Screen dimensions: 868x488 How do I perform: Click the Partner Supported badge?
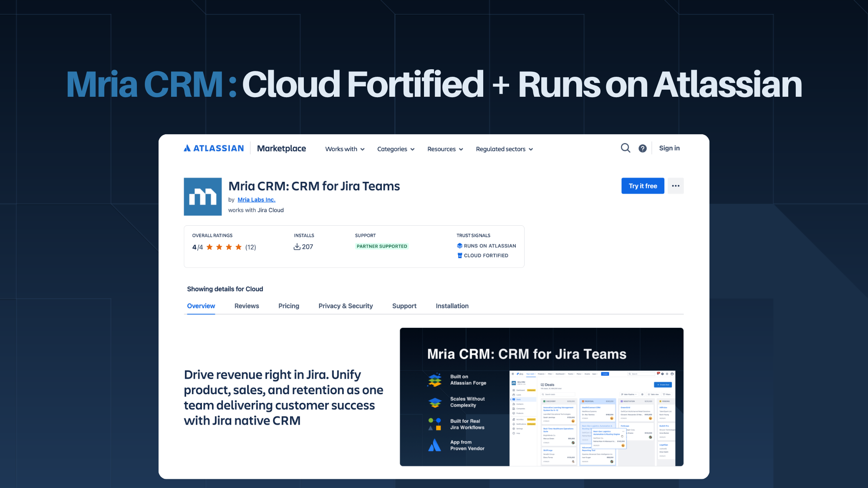tap(382, 247)
